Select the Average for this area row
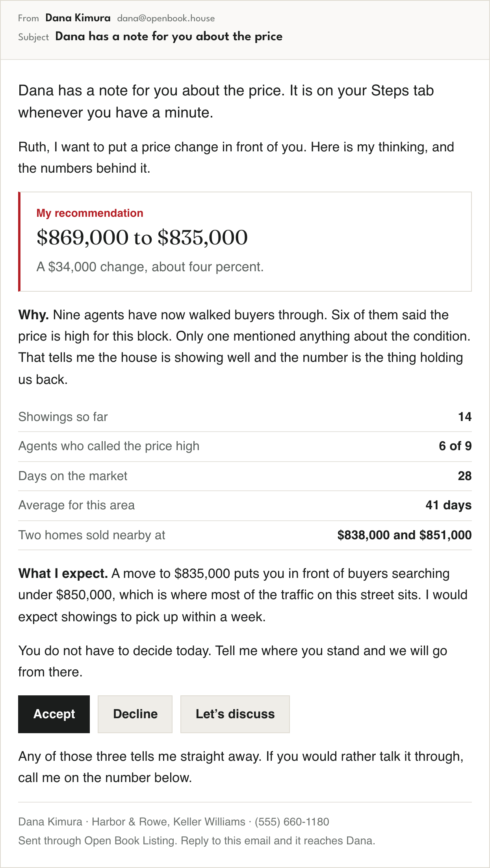Image resolution: width=490 pixels, height=868 pixels. (245, 505)
